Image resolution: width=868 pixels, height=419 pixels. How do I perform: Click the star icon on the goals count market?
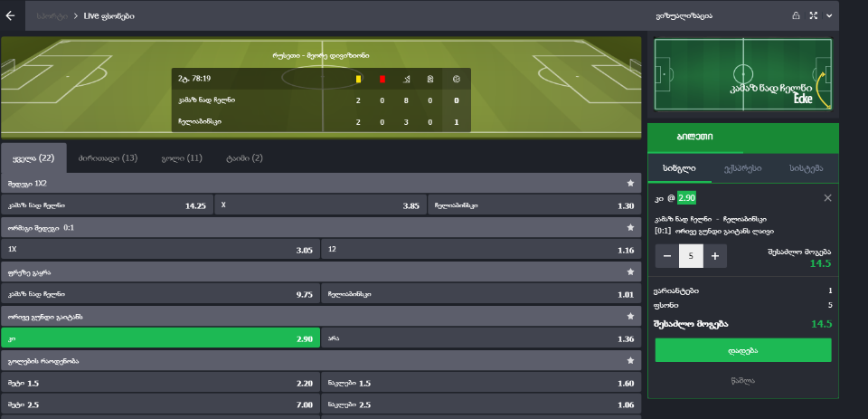(630, 360)
